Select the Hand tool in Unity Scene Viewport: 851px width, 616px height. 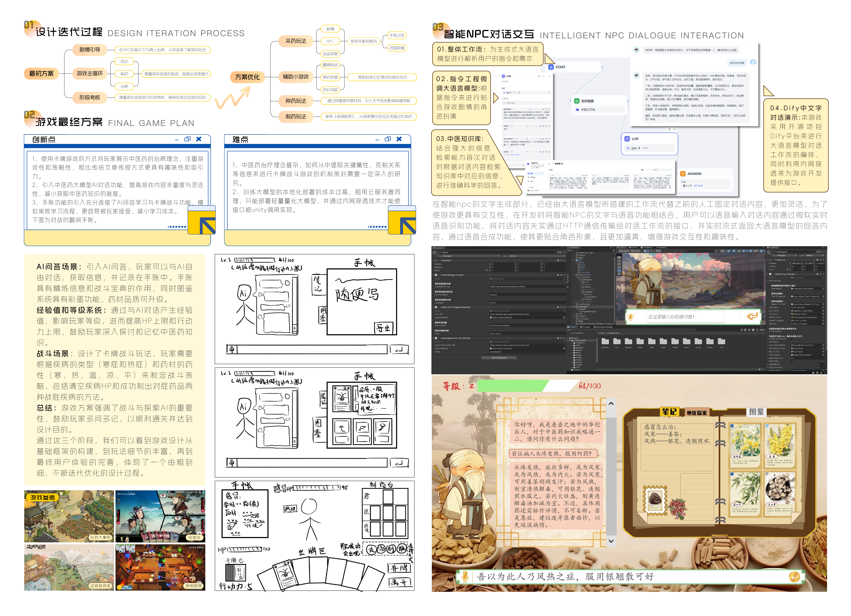pos(619,257)
